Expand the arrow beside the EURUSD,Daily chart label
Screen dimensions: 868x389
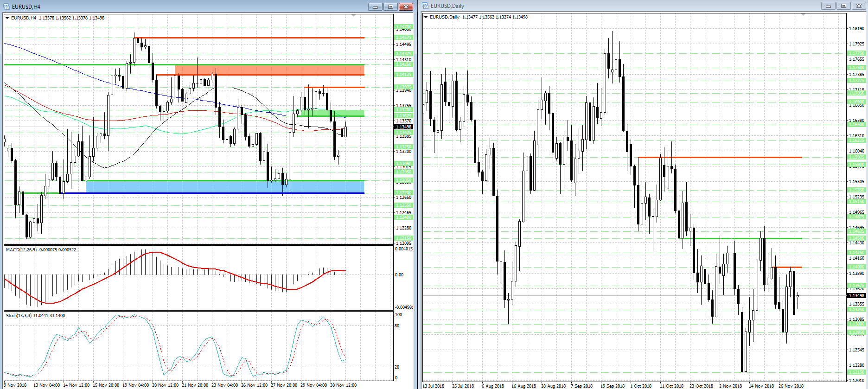point(426,17)
